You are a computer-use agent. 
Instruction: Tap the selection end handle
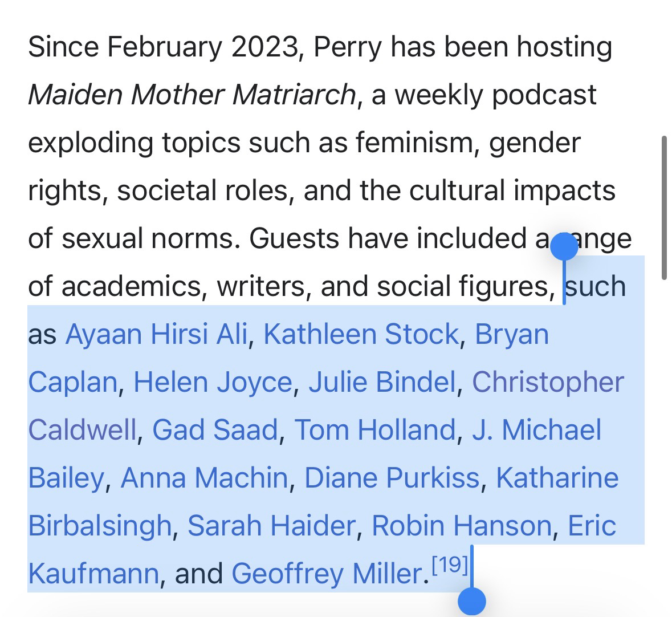click(x=472, y=601)
